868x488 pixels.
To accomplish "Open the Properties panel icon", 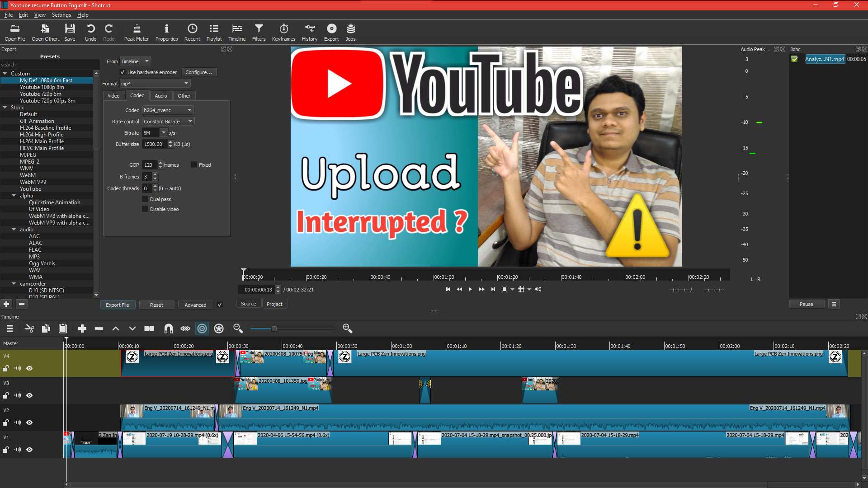I will click(166, 33).
